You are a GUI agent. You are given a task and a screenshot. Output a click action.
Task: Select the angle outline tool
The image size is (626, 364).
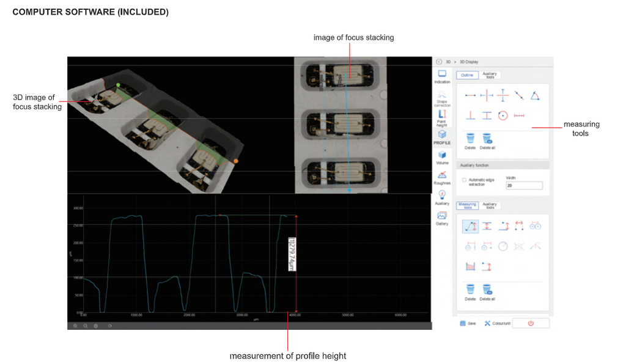(x=535, y=95)
